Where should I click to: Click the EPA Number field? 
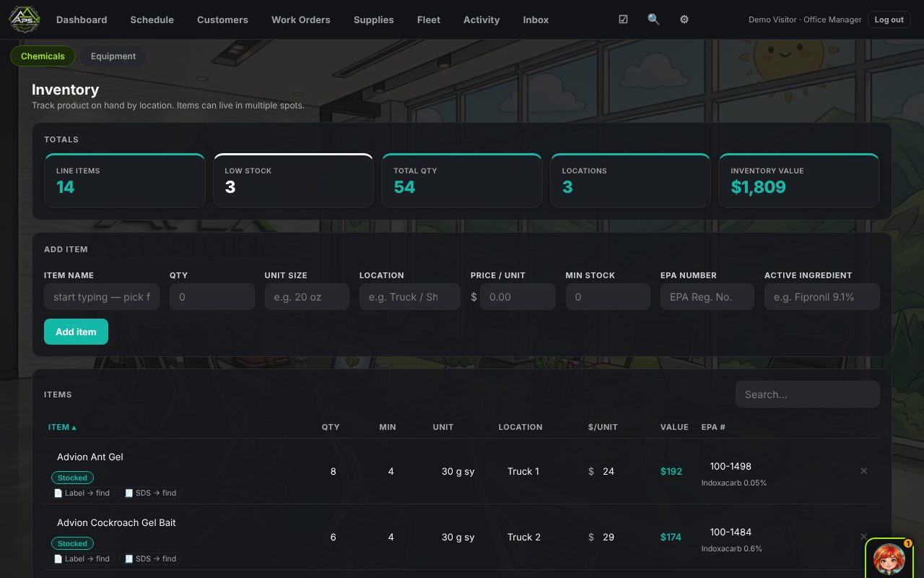(707, 297)
